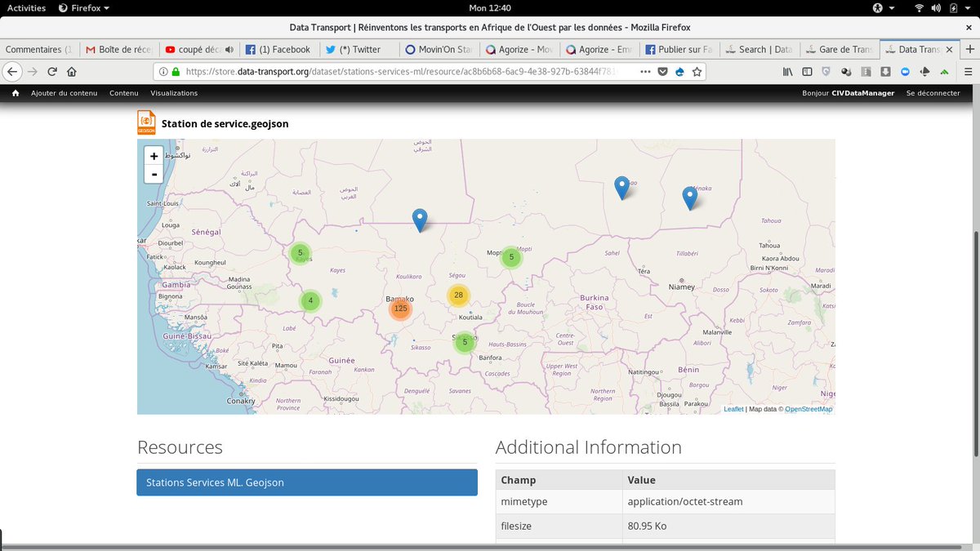The height and width of the screenshot is (551, 980).
Task: Show the sidebar using the sidebar icon
Action: click(807, 71)
